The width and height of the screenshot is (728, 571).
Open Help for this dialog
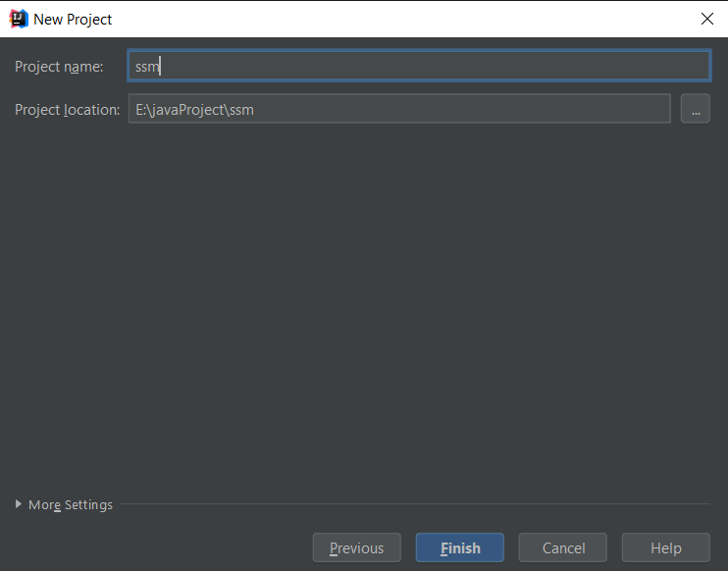(665, 547)
